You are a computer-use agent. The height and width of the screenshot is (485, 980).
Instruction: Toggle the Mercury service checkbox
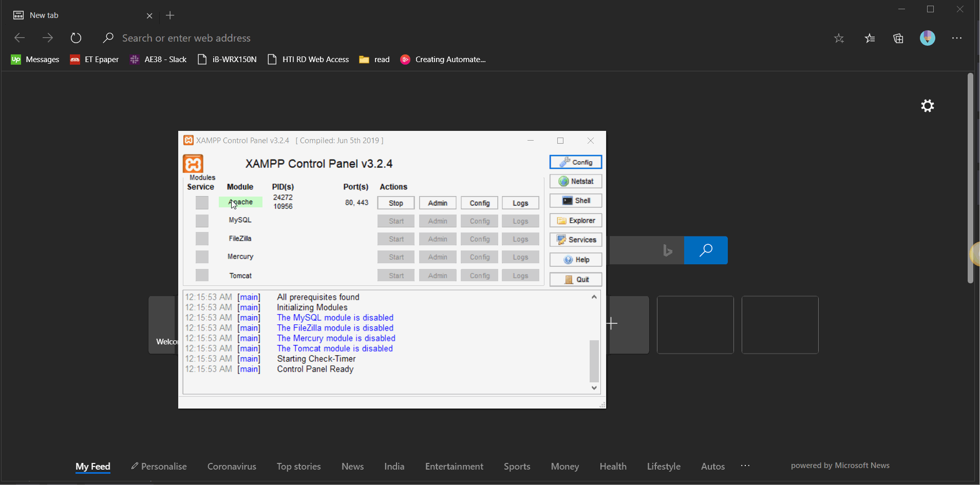click(x=202, y=257)
